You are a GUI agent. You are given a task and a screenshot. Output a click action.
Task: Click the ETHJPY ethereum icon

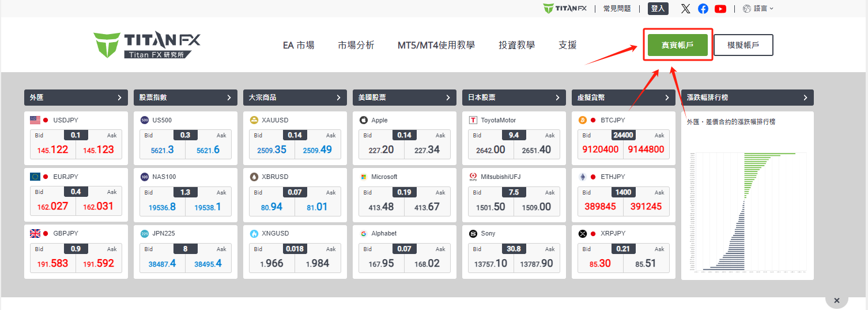(582, 177)
